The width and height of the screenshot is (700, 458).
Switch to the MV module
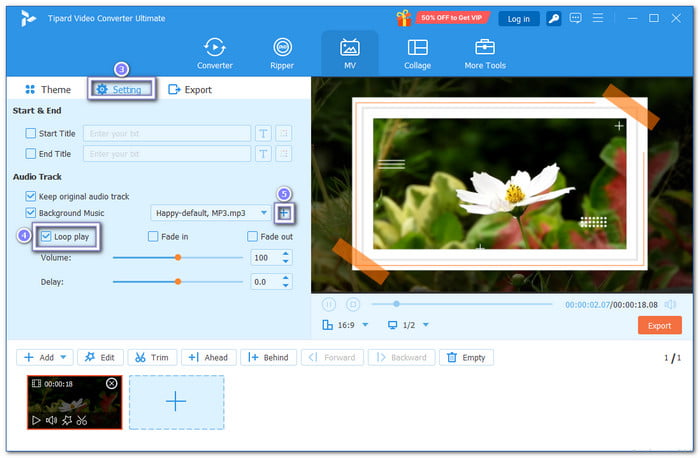tap(350, 54)
